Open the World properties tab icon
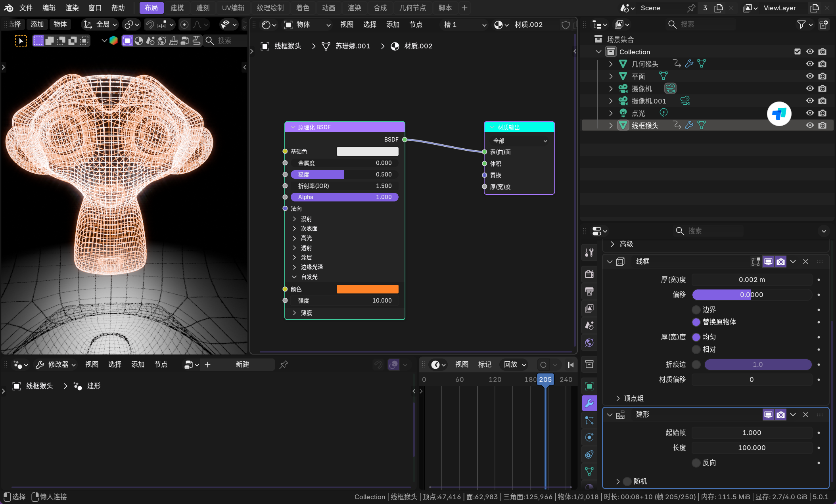Screen dimensions: 836x504 tap(589, 342)
